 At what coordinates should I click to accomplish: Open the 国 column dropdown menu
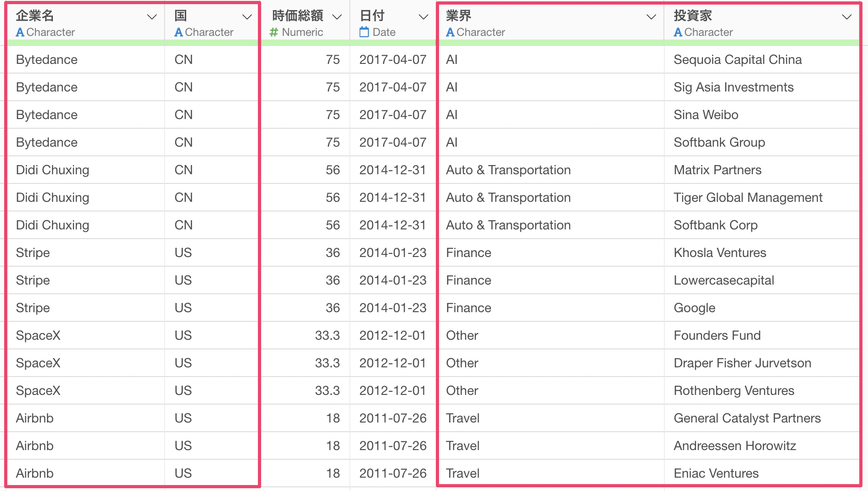pyautogui.click(x=247, y=17)
